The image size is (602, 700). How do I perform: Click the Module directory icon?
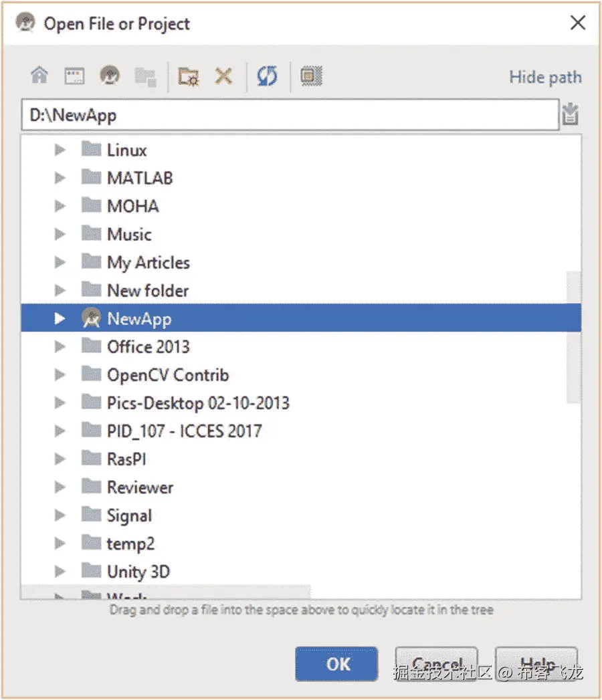[145, 76]
